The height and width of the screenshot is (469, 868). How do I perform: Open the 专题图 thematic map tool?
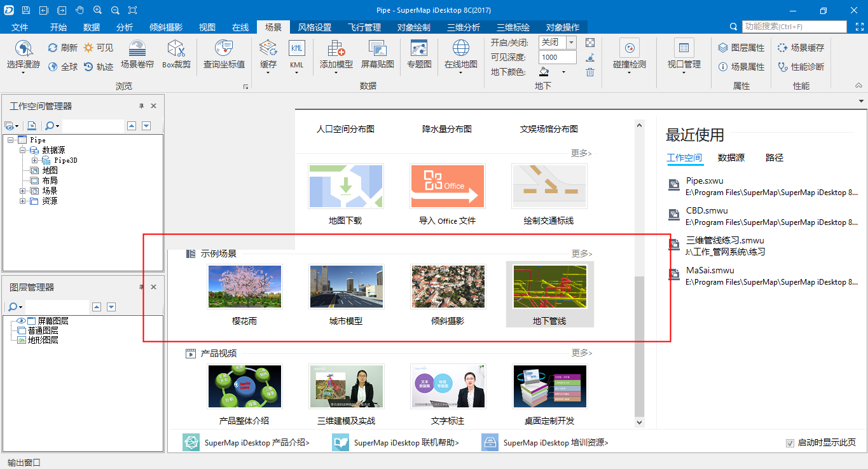[419, 55]
